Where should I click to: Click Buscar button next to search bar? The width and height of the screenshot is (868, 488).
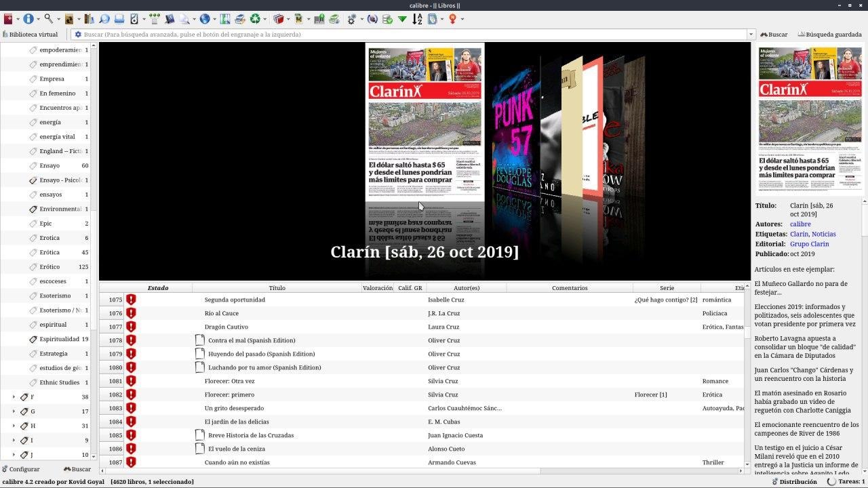point(774,35)
